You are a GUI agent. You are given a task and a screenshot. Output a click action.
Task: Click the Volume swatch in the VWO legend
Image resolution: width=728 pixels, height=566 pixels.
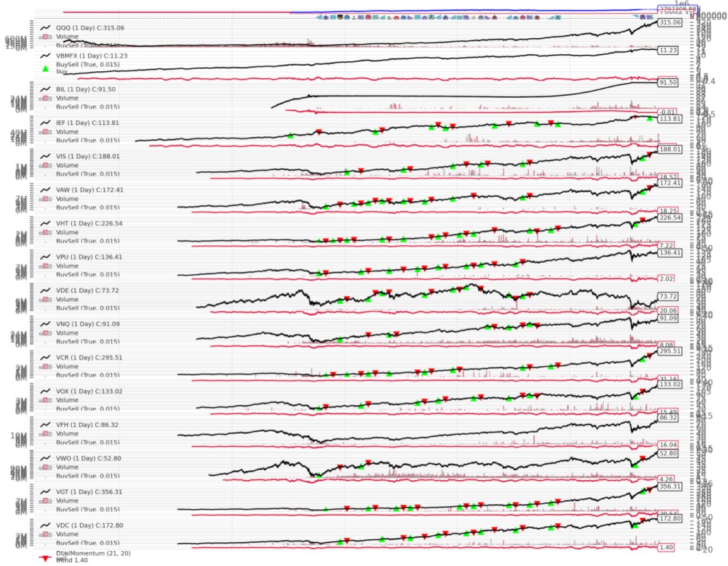click(45, 467)
